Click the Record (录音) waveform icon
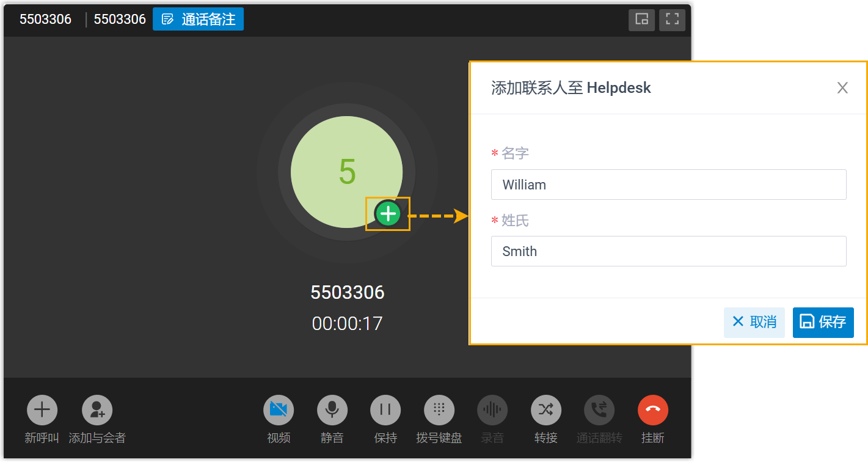This screenshot has width=868, height=462. pos(492,410)
